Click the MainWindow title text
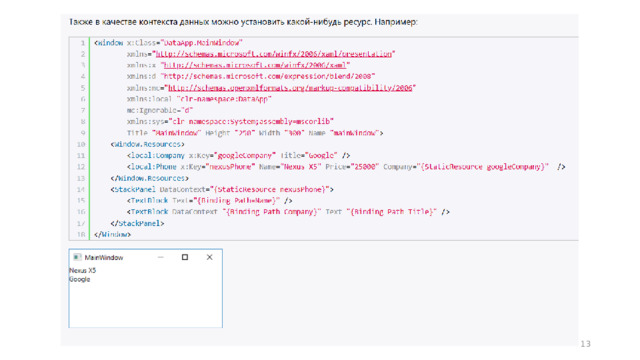640x360 pixels. pyautogui.click(x=104, y=258)
